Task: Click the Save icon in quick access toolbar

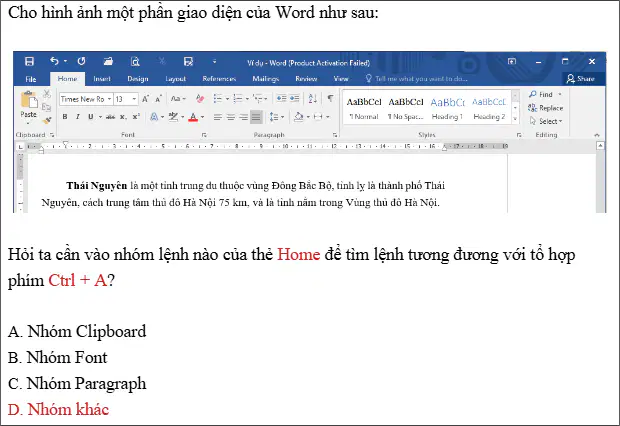Action: click(x=29, y=61)
